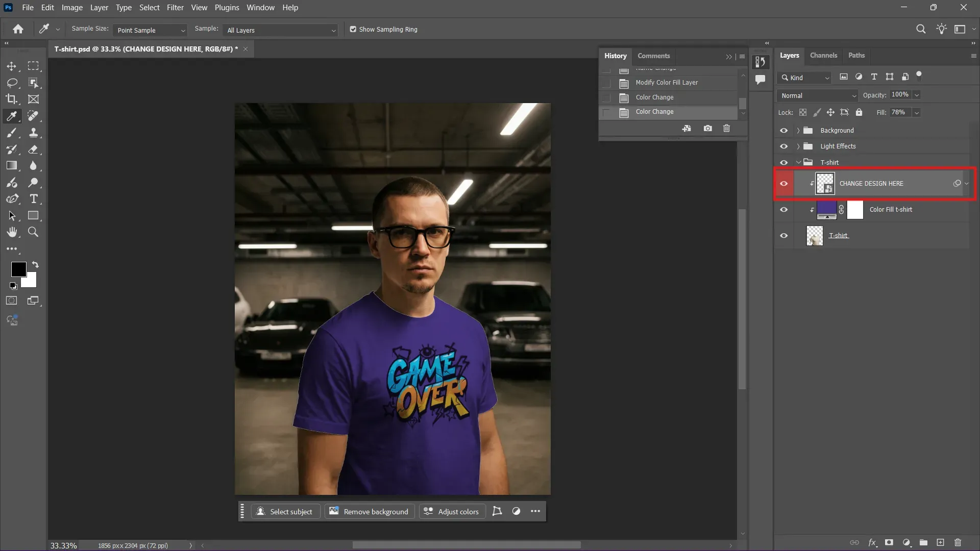The width and height of the screenshot is (980, 551).
Task: Click the foreground color swatch
Action: pos(18,269)
